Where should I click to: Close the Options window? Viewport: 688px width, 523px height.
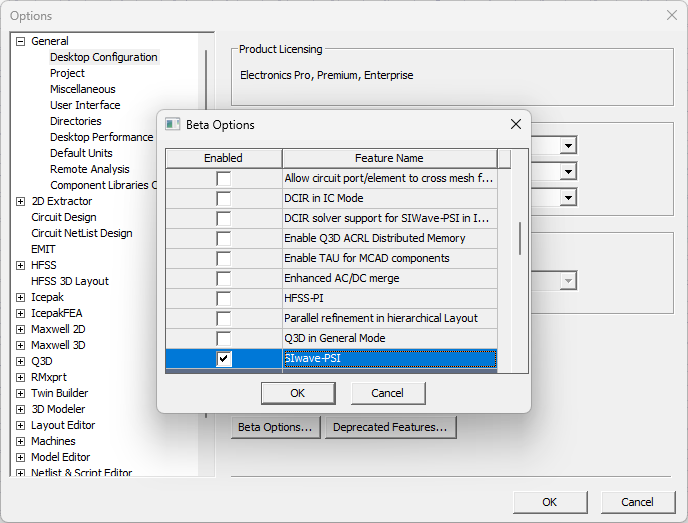coord(672,15)
